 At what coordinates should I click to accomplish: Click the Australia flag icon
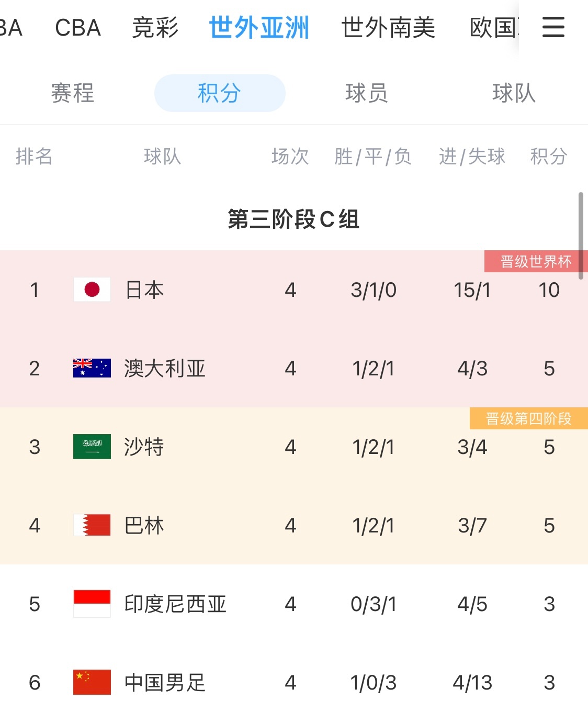92,368
